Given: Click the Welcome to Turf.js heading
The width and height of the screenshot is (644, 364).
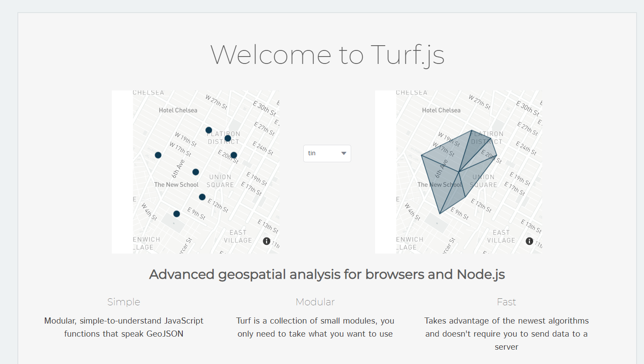Looking at the screenshot, I should [x=327, y=55].
